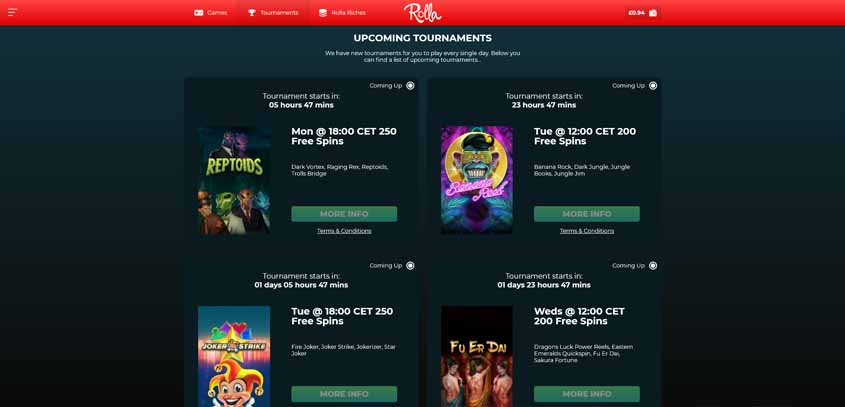
Task: Click the Games controller icon
Action: point(198,12)
